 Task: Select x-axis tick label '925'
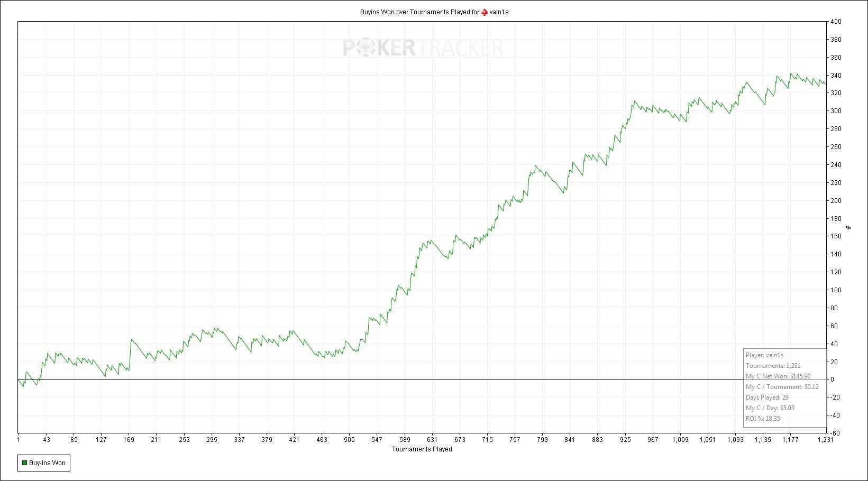[625, 440]
